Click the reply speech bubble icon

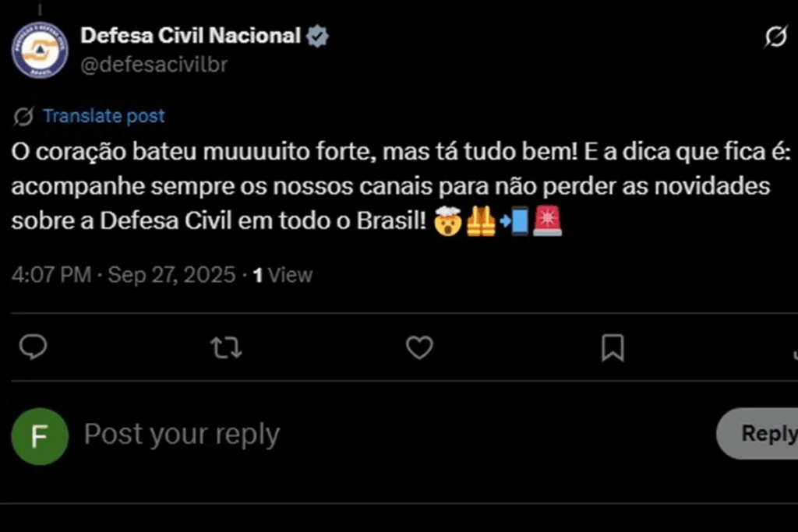33,347
